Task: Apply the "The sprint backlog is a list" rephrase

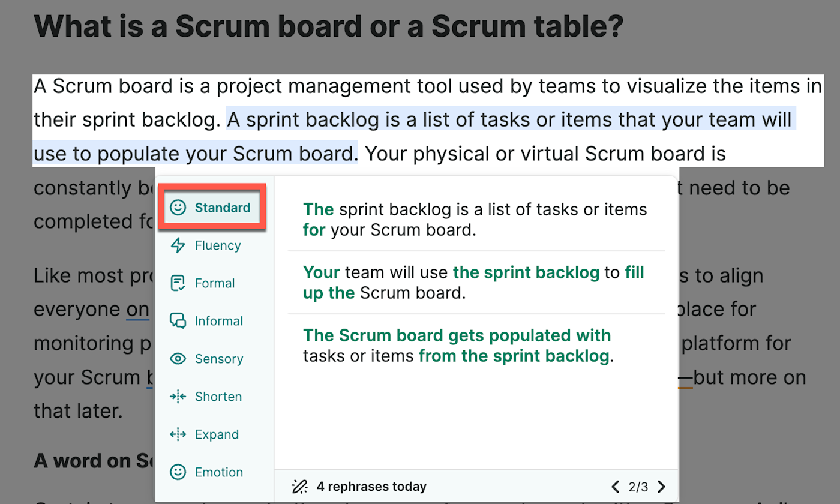Action: [x=474, y=219]
